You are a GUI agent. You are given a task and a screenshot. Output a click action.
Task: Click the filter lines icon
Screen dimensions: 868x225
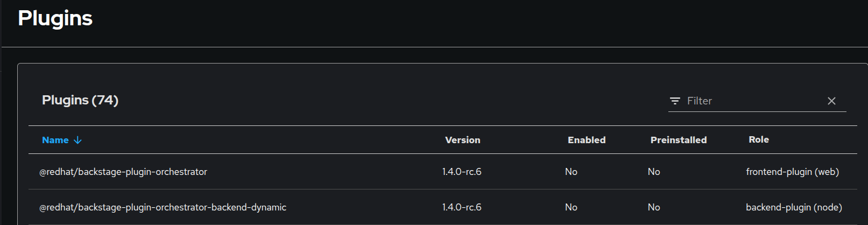point(675,101)
